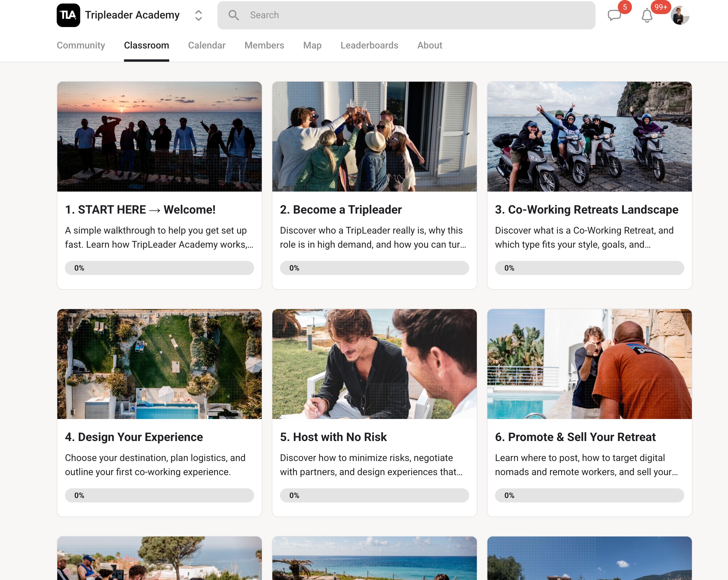728x580 pixels.
Task: Open Become a Tripleader course title
Action: click(x=341, y=210)
